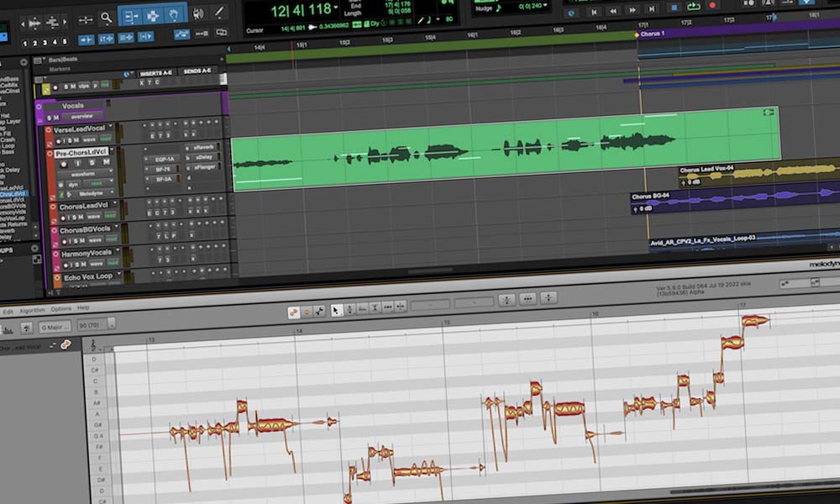Click the audio waveform zoom icon

point(34,23)
